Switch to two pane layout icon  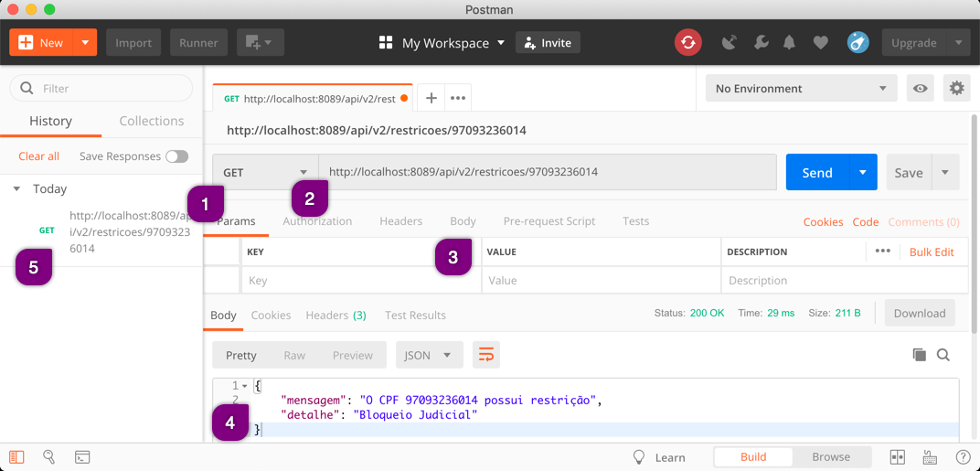898,457
